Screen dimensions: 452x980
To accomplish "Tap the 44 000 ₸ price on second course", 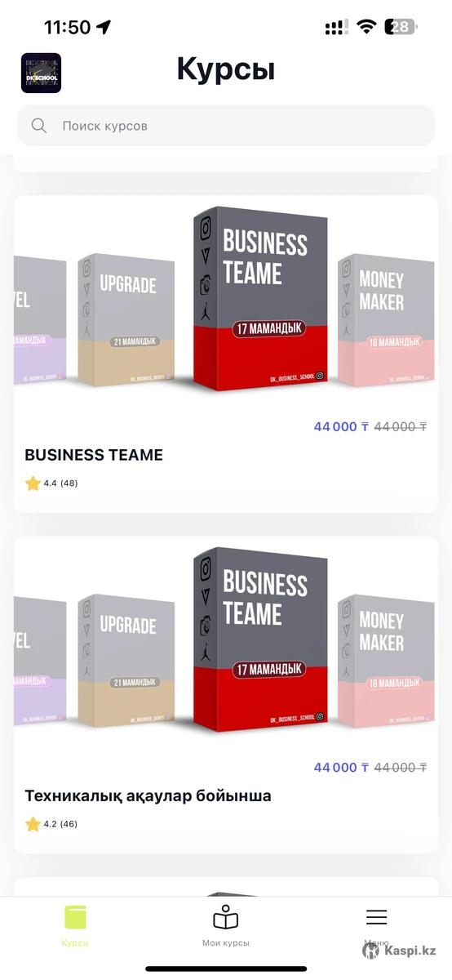I will [342, 767].
